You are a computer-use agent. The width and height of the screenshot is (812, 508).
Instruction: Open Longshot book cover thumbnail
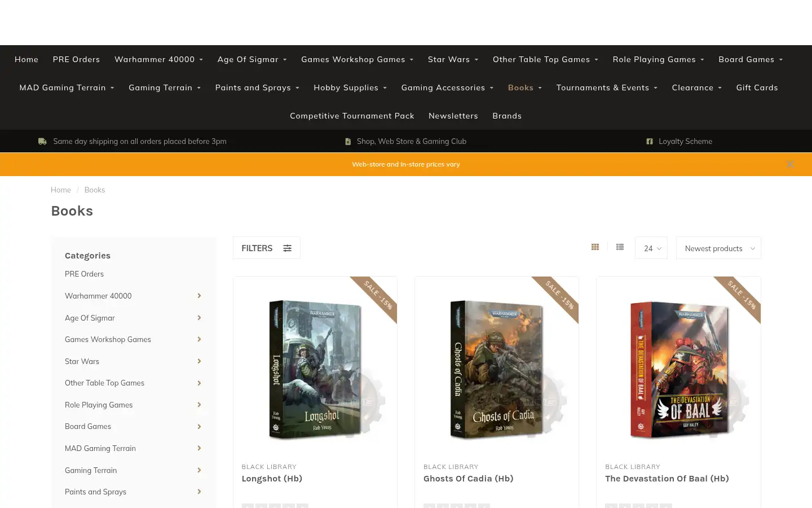pos(315,369)
